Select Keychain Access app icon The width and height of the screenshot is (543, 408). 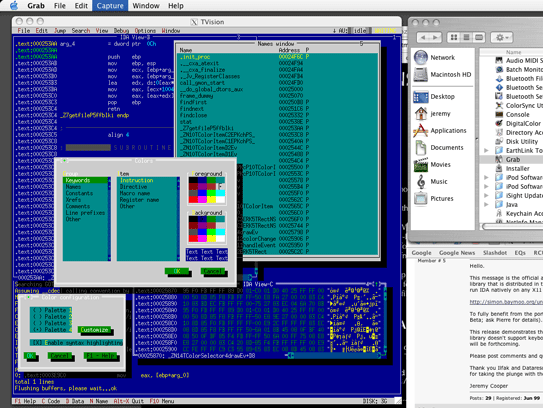coord(499,213)
